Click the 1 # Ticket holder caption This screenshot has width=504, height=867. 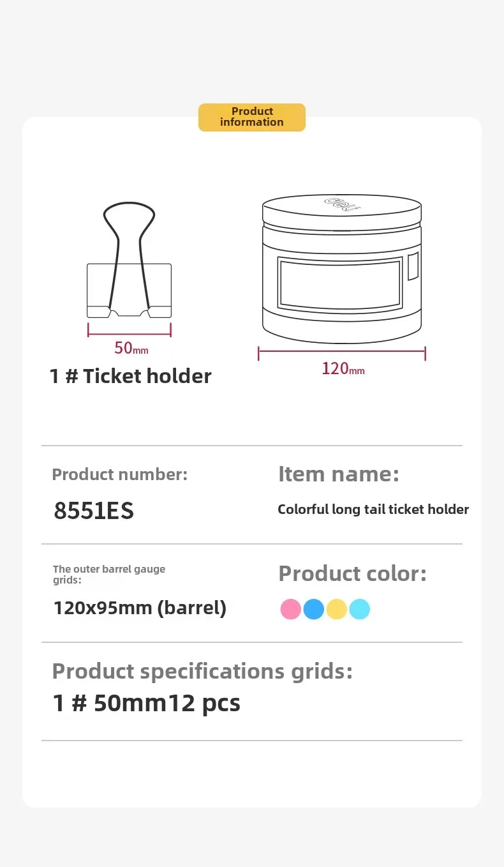[x=131, y=376]
